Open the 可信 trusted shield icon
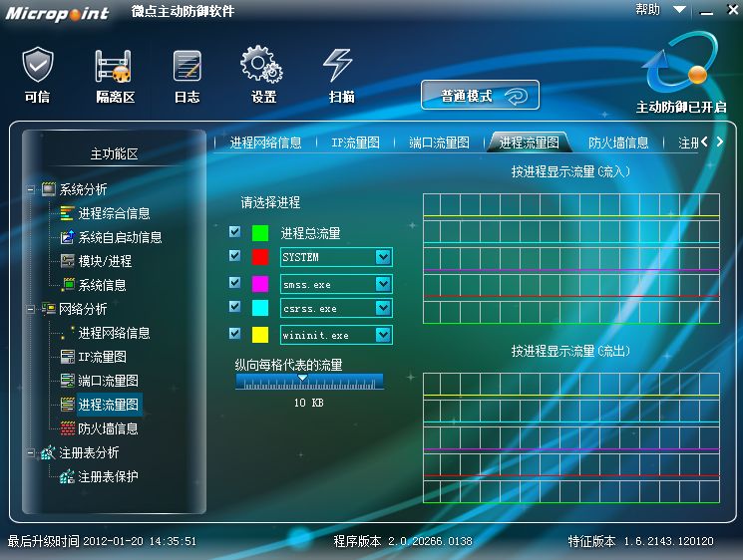The height and width of the screenshot is (560, 743). [x=38, y=65]
